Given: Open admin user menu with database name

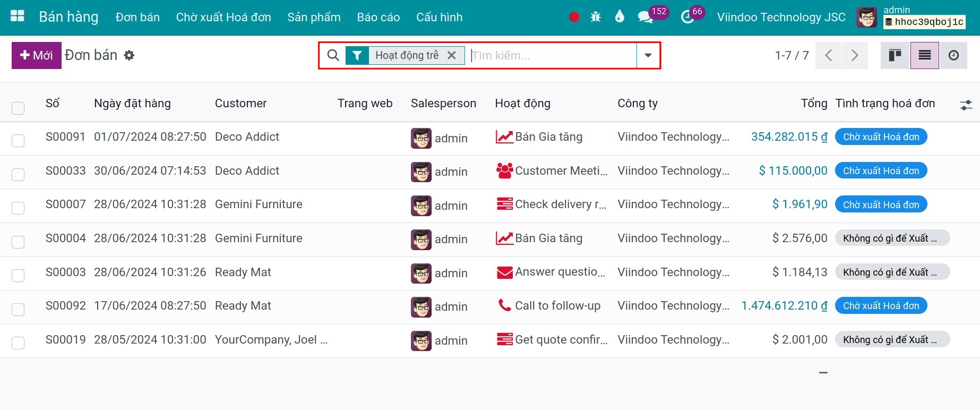Looking at the screenshot, I should click(911, 17).
